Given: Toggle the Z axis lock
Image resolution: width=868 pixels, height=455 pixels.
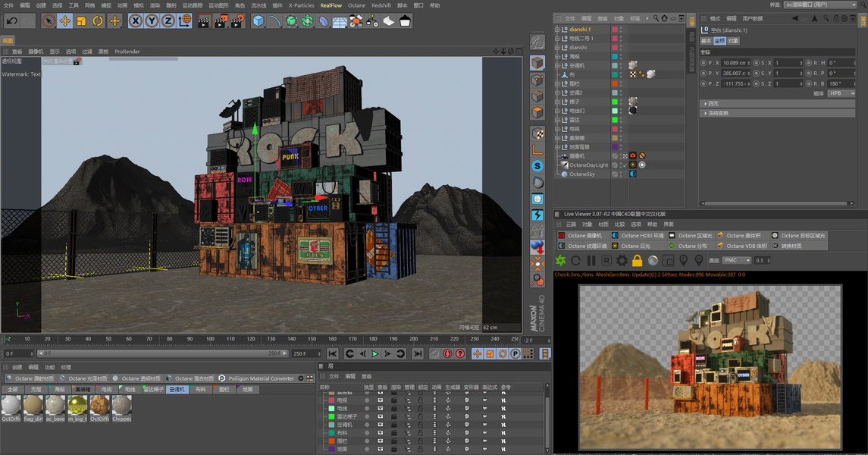Looking at the screenshot, I should click(168, 21).
